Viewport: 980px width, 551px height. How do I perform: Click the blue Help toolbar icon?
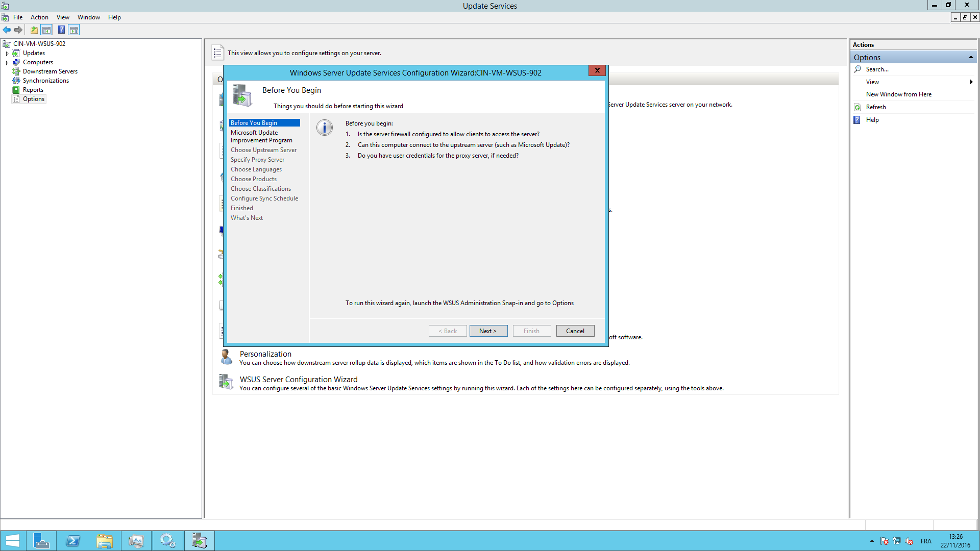click(61, 30)
